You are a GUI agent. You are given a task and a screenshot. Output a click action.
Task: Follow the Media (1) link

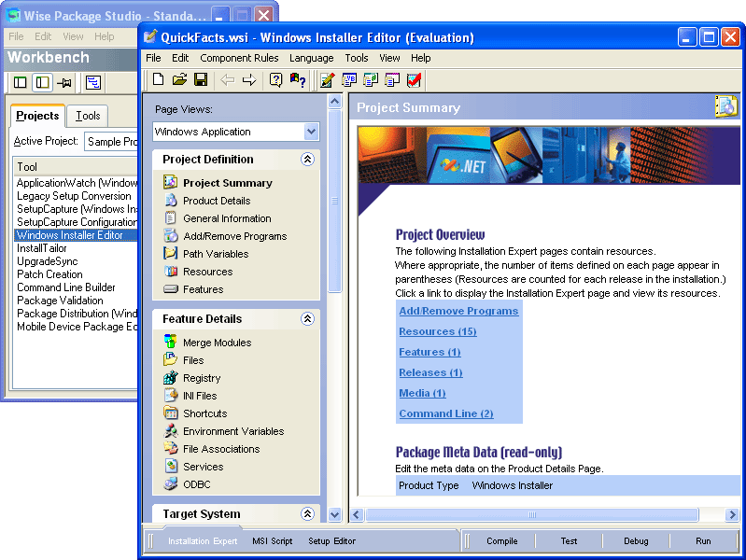click(422, 393)
